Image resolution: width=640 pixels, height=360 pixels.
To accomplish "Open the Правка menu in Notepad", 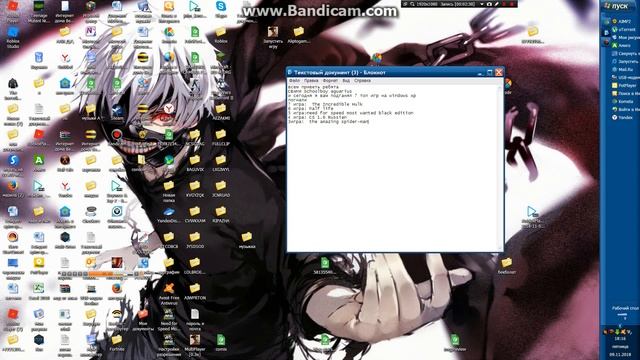I will (311, 81).
